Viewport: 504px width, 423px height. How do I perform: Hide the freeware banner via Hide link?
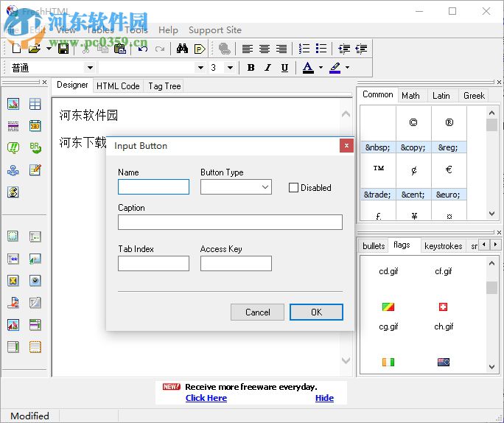pos(324,398)
